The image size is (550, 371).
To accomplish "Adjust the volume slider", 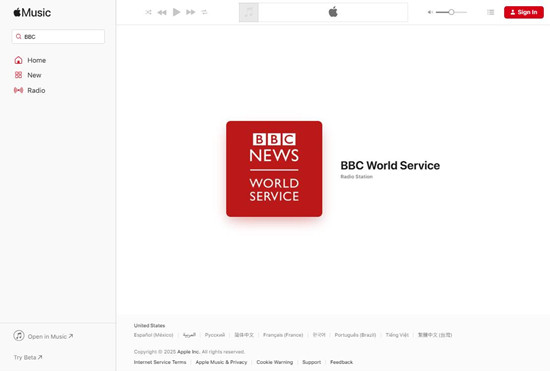I will 451,12.
